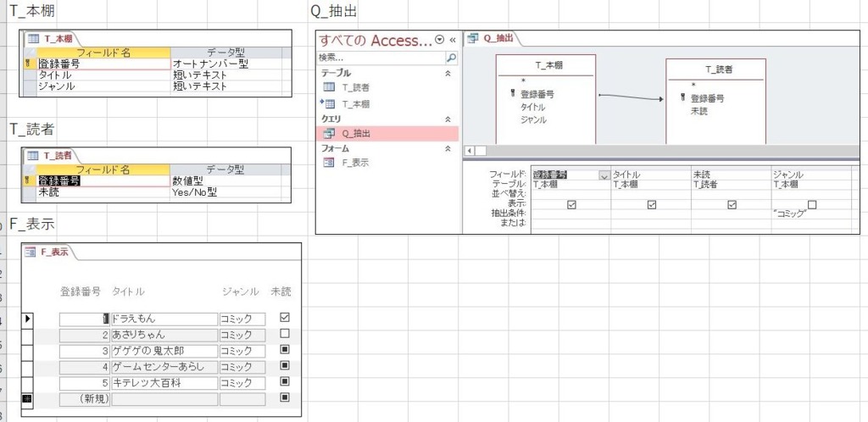
Task: Select the new record row marker in F_表示
Action: click(x=27, y=398)
